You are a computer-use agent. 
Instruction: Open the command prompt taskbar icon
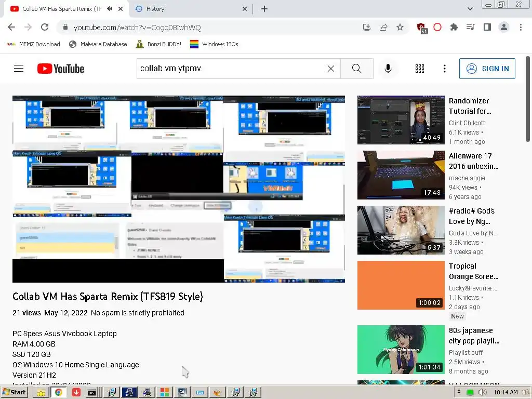[x=92, y=393]
